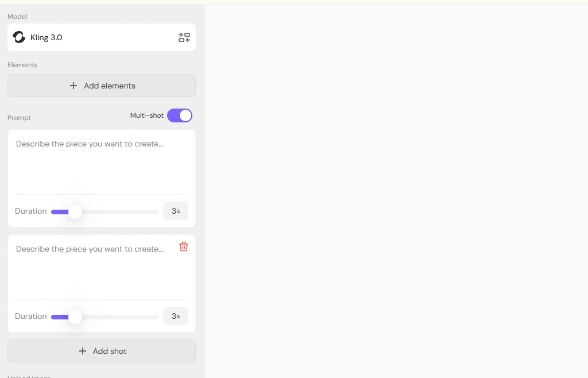The height and width of the screenshot is (378, 588).
Task: Click the plus icon beside Add shot
Action: (x=83, y=351)
